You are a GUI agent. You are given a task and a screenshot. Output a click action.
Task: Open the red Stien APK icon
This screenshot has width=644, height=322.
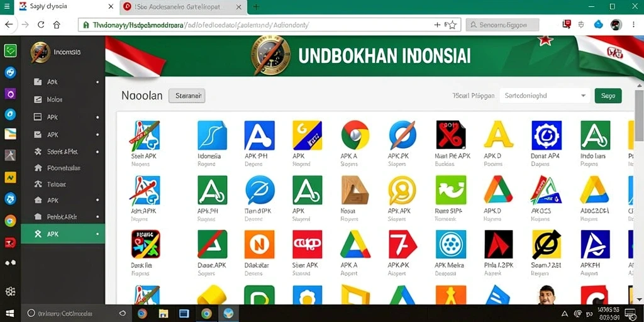[307, 245]
